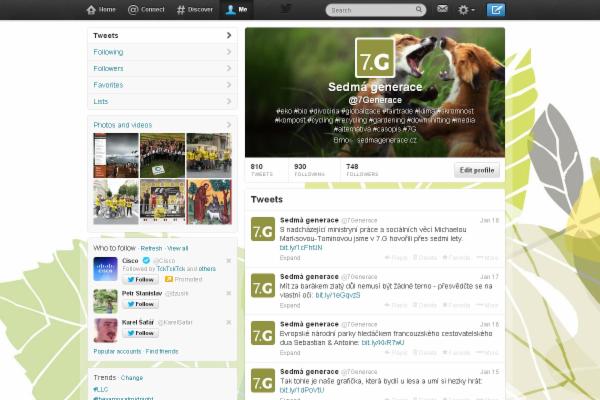
Task: Click the Find friends link
Action: point(162,351)
